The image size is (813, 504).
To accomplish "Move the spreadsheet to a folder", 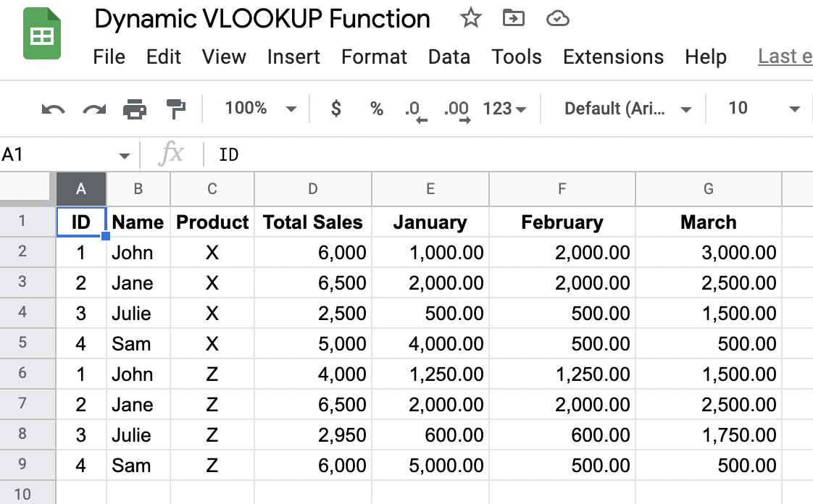I will click(514, 19).
